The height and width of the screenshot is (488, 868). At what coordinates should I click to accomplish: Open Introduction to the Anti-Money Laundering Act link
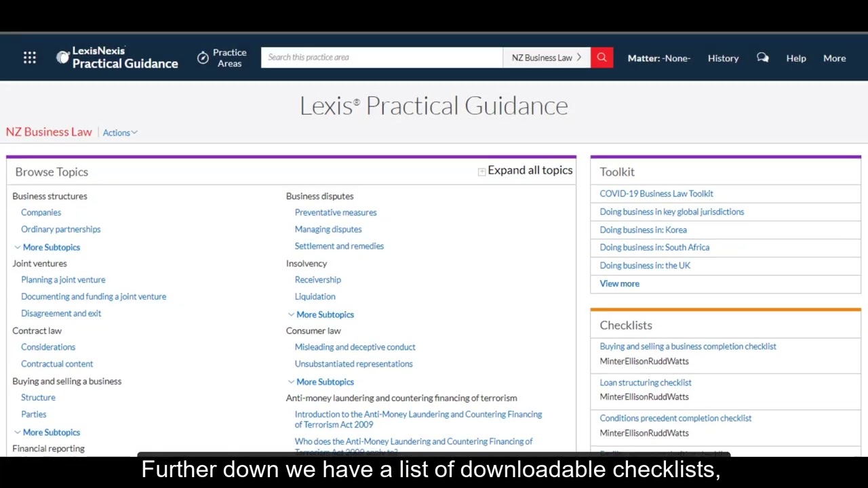point(418,420)
